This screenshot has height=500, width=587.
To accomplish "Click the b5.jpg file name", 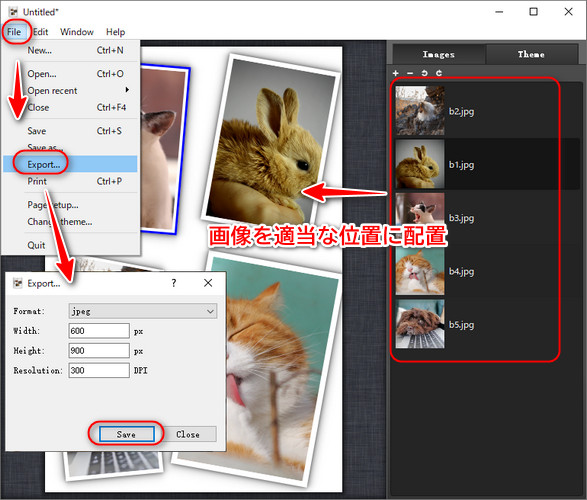I will (461, 324).
